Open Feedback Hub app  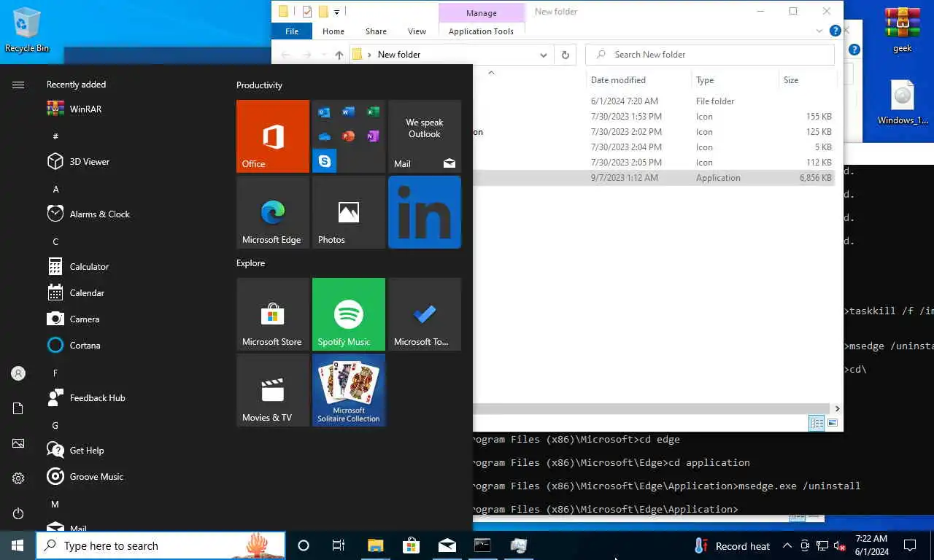(x=85, y=397)
